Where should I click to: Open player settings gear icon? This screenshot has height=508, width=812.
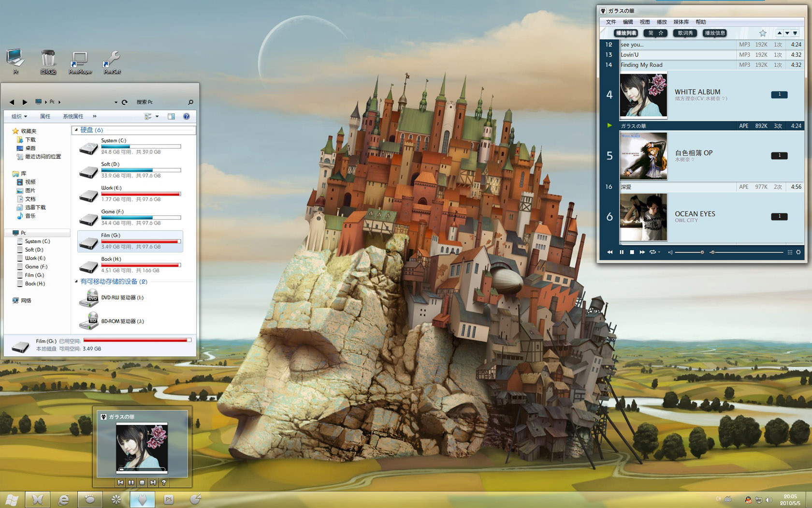tap(798, 252)
